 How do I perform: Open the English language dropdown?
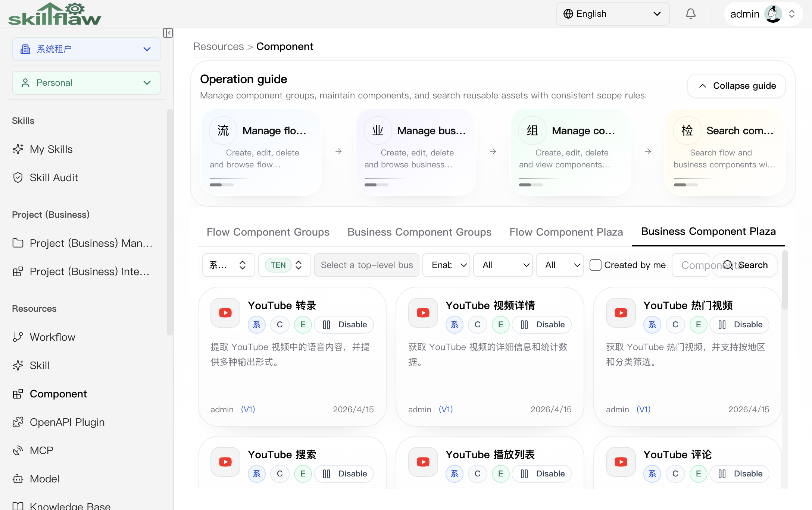613,14
